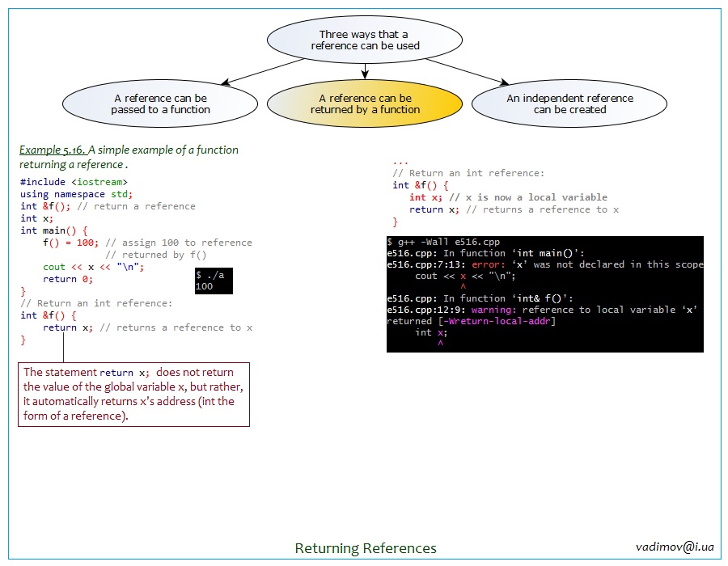This screenshot has height=566, width=728.
Task: Click the 'return x;' line in the left code
Action: [148, 327]
